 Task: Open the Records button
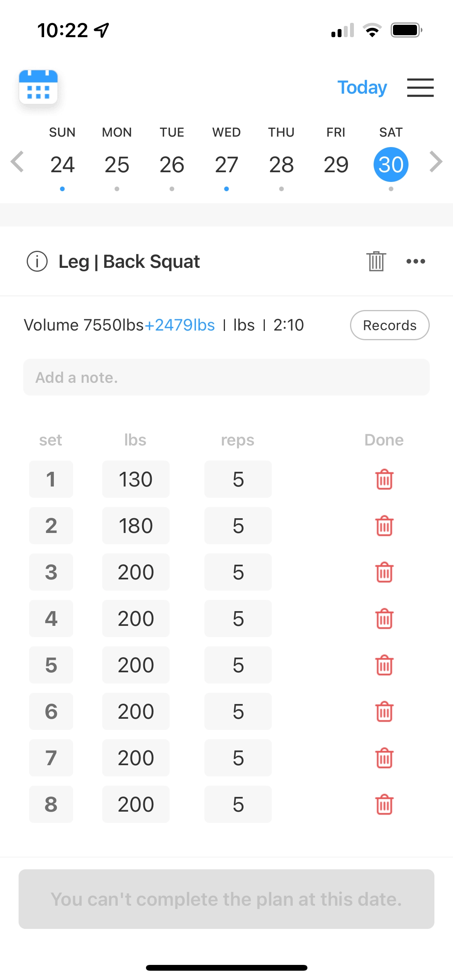pos(390,325)
